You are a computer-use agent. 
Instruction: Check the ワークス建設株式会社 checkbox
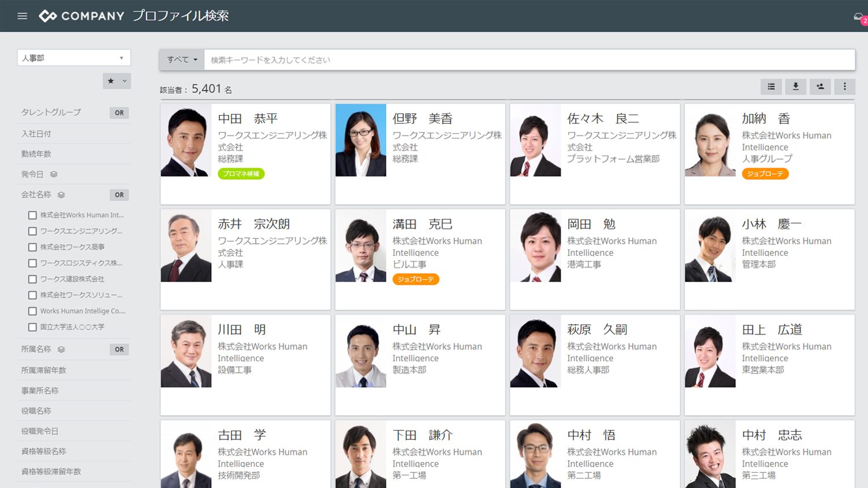point(32,278)
